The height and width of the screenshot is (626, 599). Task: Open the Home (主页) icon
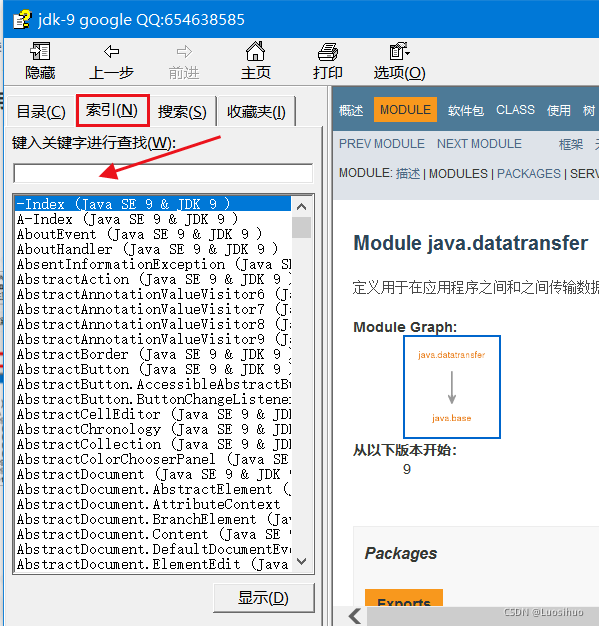pyautogui.click(x=255, y=51)
